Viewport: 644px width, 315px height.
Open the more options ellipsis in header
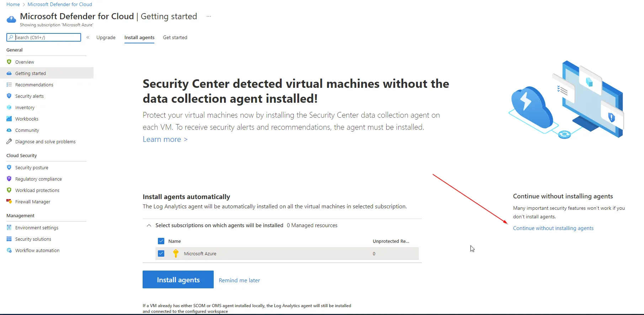coord(209,16)
